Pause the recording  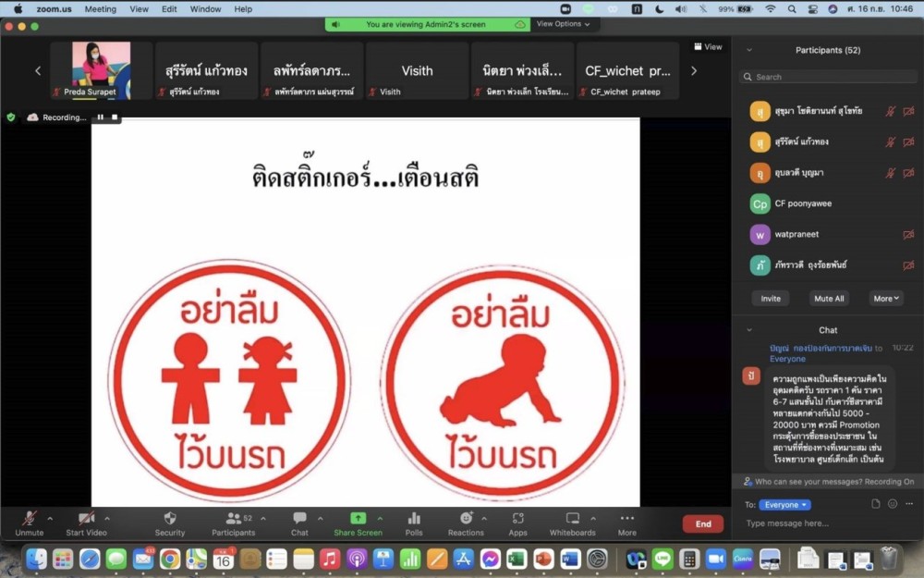coord(101,117)
